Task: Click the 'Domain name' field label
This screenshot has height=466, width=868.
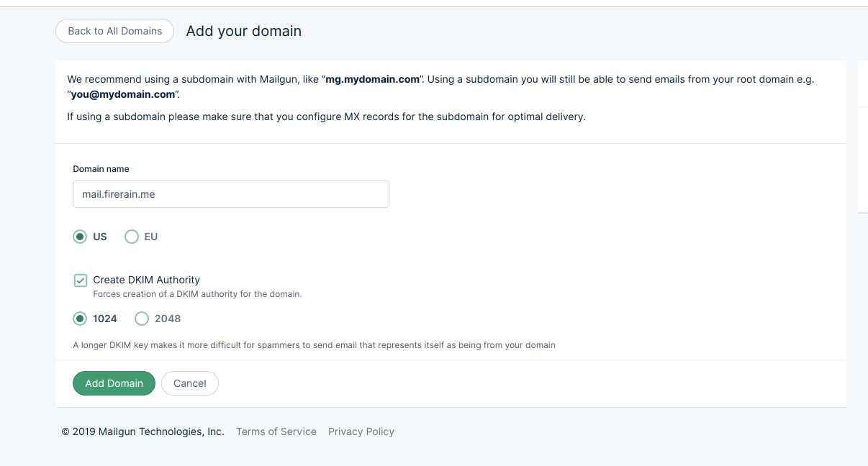Action: [101, 169]
